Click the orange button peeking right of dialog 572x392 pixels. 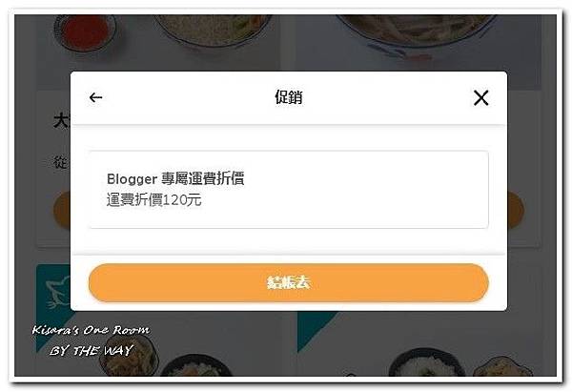pyautogui.click(x=516, y=211)
